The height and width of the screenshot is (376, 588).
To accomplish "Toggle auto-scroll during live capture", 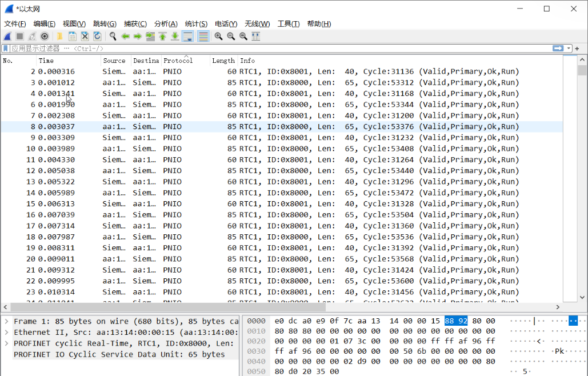I will click(x=187, y=37).
